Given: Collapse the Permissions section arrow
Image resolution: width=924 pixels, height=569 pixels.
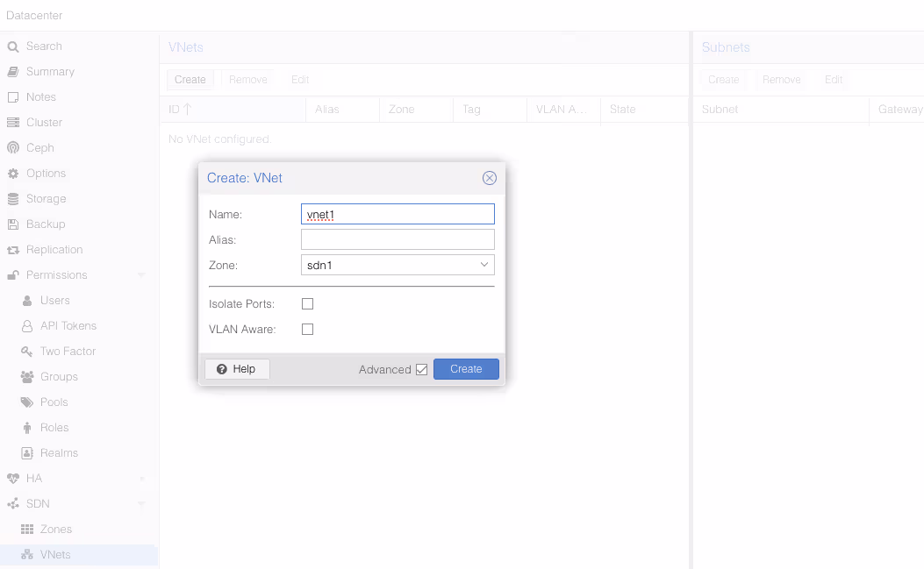Looking at the screenshot, I should tap(141, 275).
